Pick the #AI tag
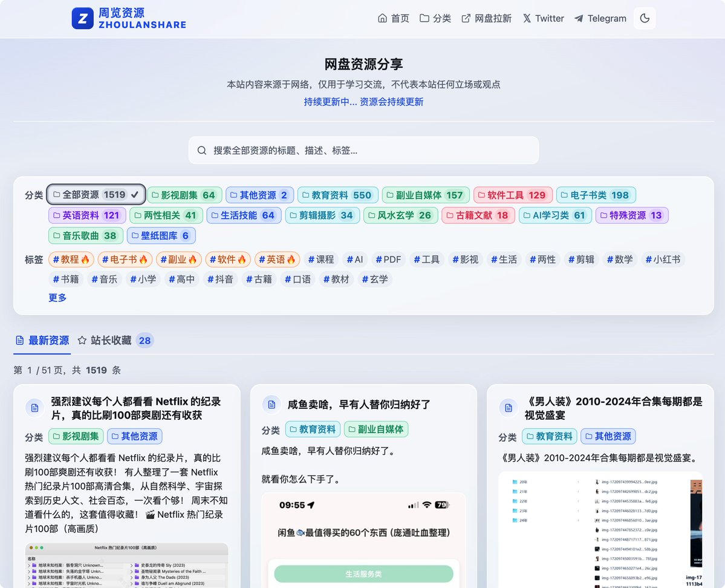725x588 pixels. [x=355, y=260]
